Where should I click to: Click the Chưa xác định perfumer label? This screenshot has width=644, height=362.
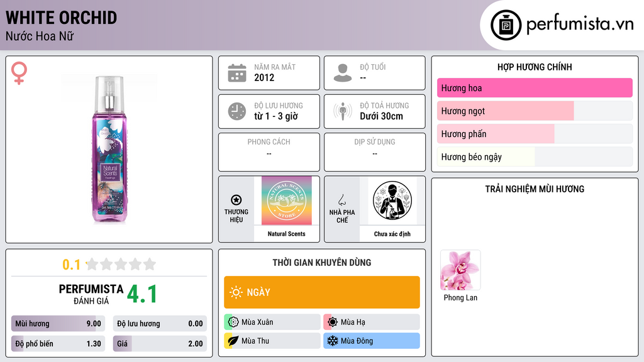pos(392,234)
